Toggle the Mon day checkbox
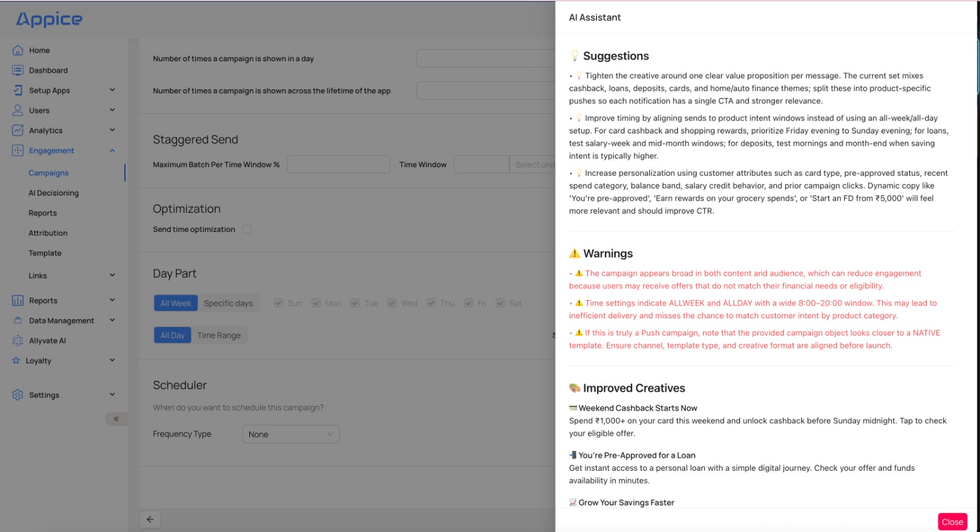980x532 pixels. [316, 303]
